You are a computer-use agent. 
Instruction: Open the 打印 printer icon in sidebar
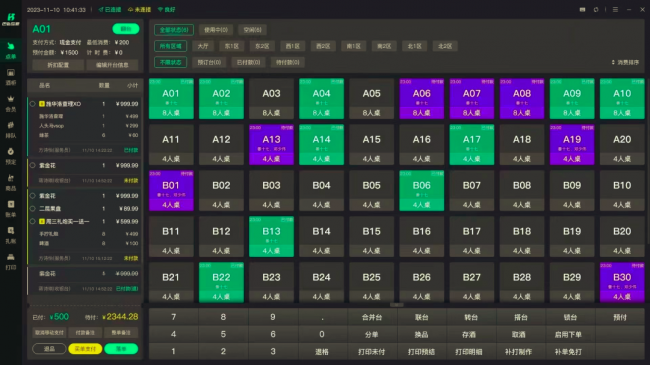pyautogui.click(x=11, y=261)
